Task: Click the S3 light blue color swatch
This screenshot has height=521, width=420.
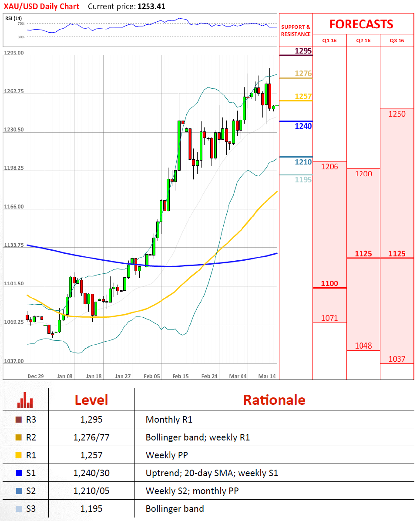Action: [19, 509]
